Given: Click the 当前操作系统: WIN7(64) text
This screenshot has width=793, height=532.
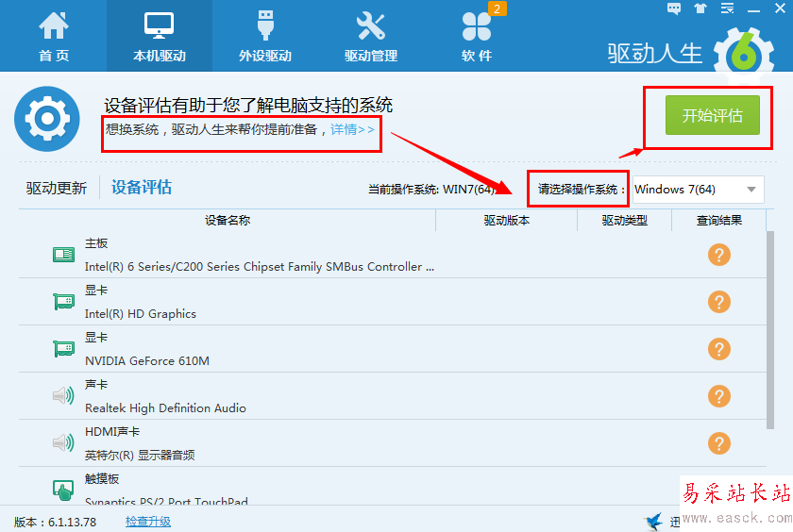Looking at the screenshot, I should point(431,190).
